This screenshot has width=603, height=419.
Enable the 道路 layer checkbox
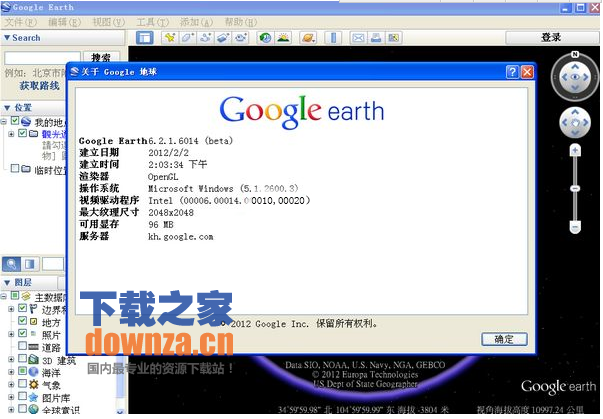(x=22, y=346)
